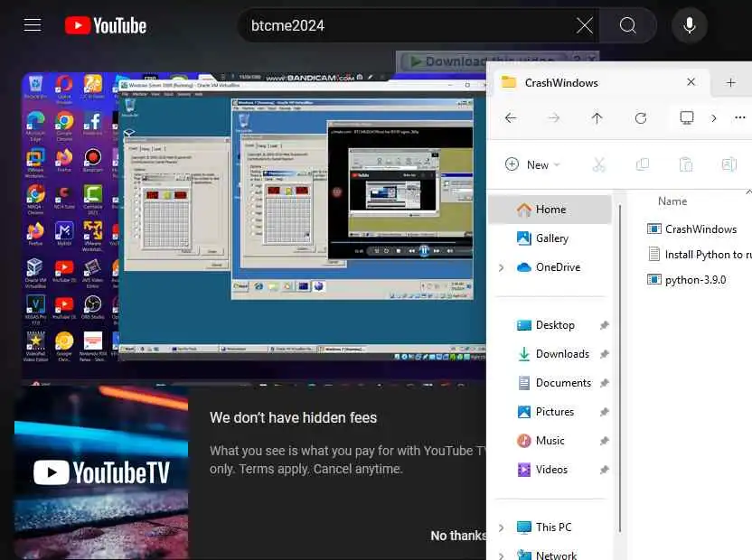
Task: Select Home in navigation pane
Action: click(550, 210)
